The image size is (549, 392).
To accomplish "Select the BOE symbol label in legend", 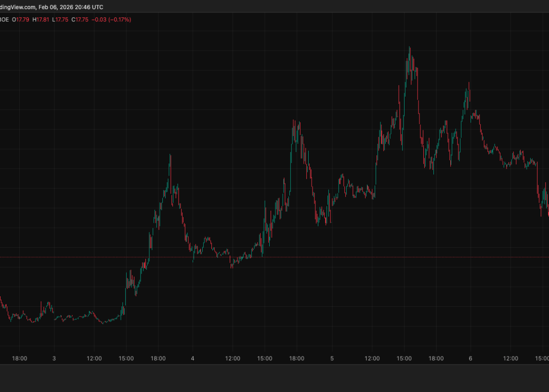I will point(4,19).
